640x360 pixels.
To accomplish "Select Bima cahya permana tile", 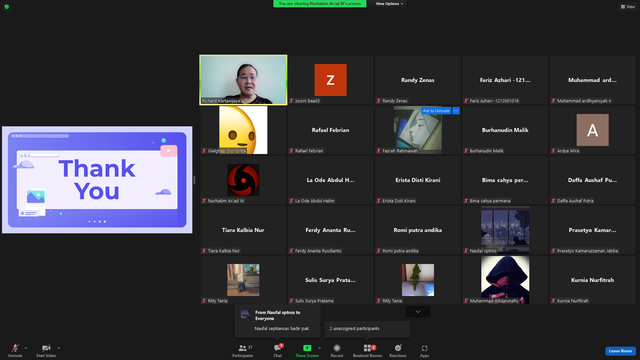I will (505, 180).
